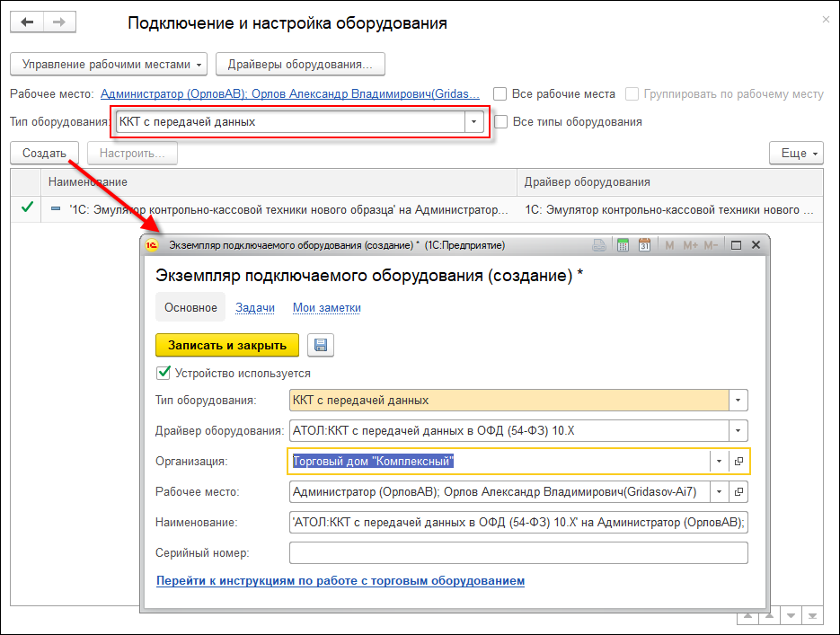Click the print/link icon in dialog title bar
Image resolution: width=840 pixels, height=635 pixels.
point(599,245)
